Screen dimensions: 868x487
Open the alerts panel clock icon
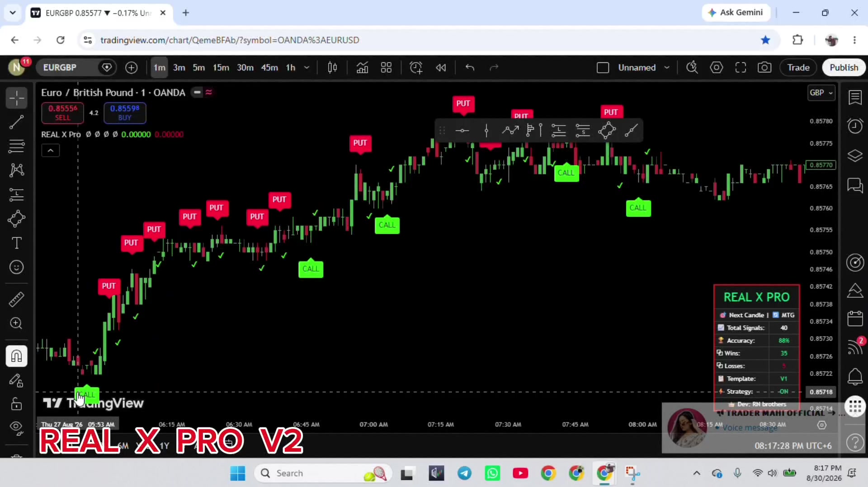coord(855,126)
